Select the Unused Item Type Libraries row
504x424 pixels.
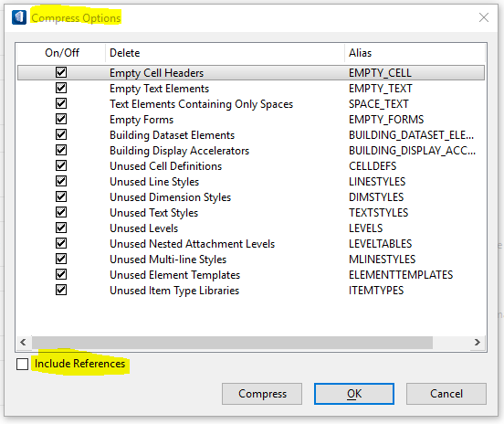pyautogui.click(x=251, y=291)
